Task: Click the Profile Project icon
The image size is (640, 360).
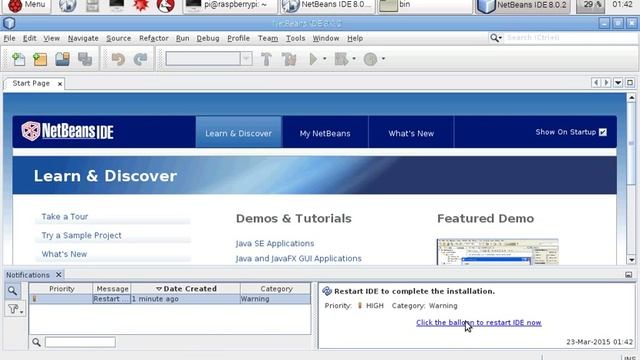Action: click(x=370, y=59)
